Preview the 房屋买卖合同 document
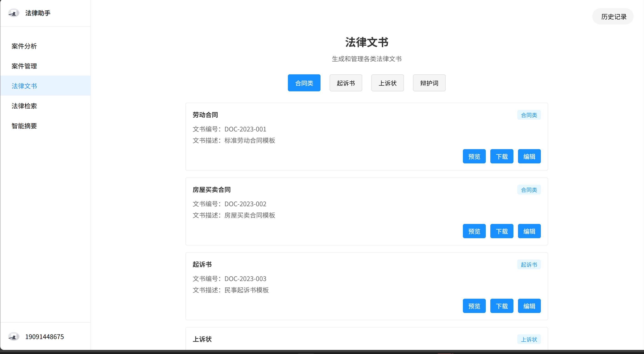 (474, 231)
